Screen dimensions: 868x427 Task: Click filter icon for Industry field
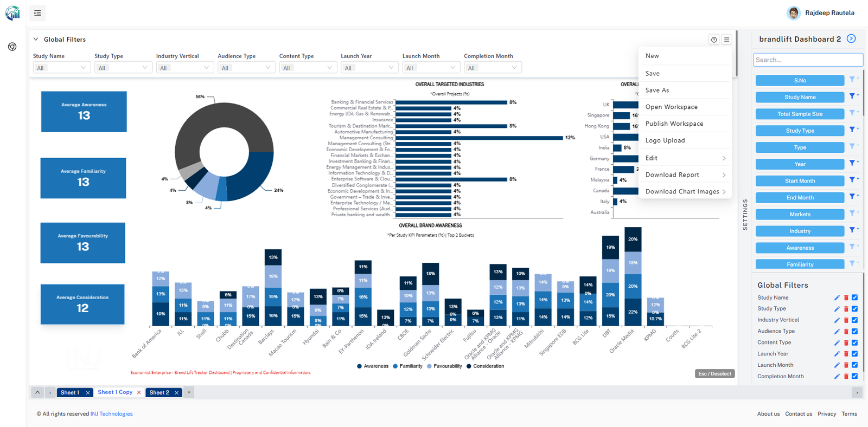pyautogui.click(x=853, y=231)
